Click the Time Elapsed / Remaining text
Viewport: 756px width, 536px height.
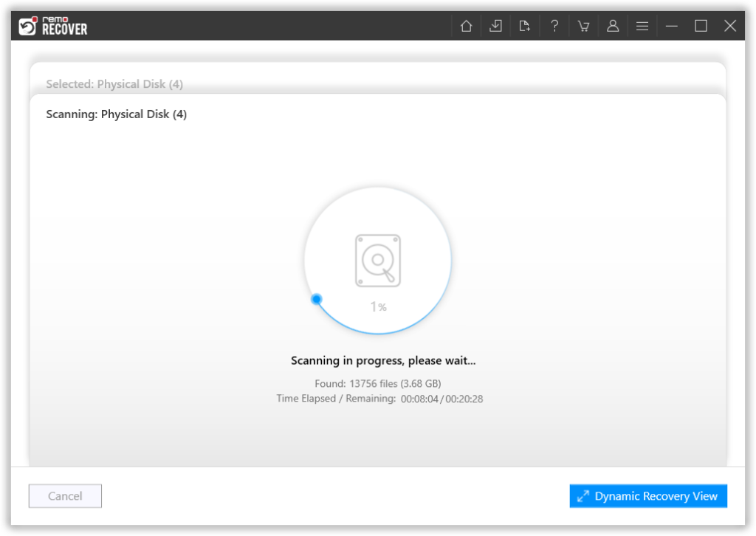click(379, 398)
